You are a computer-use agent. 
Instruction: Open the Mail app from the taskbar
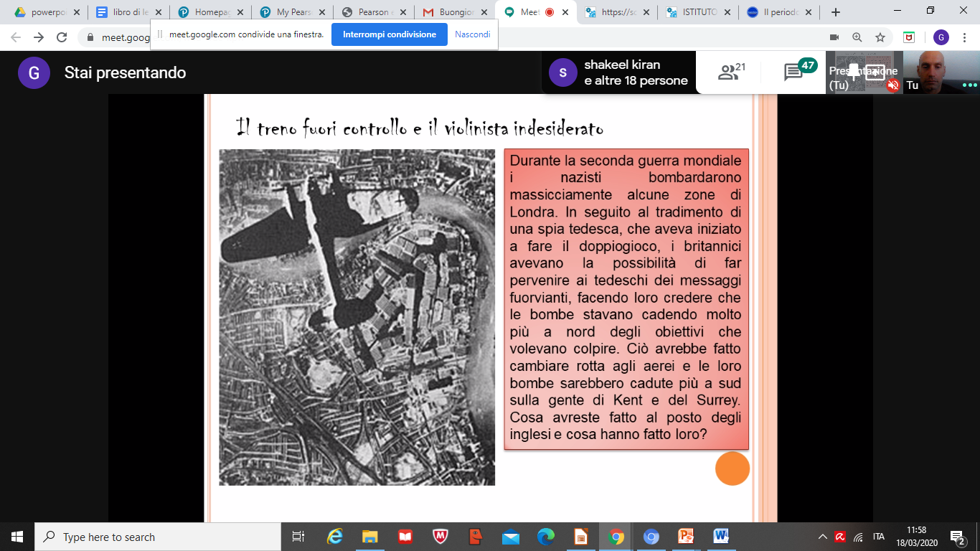pyautogui.click(x=511, y=537)
